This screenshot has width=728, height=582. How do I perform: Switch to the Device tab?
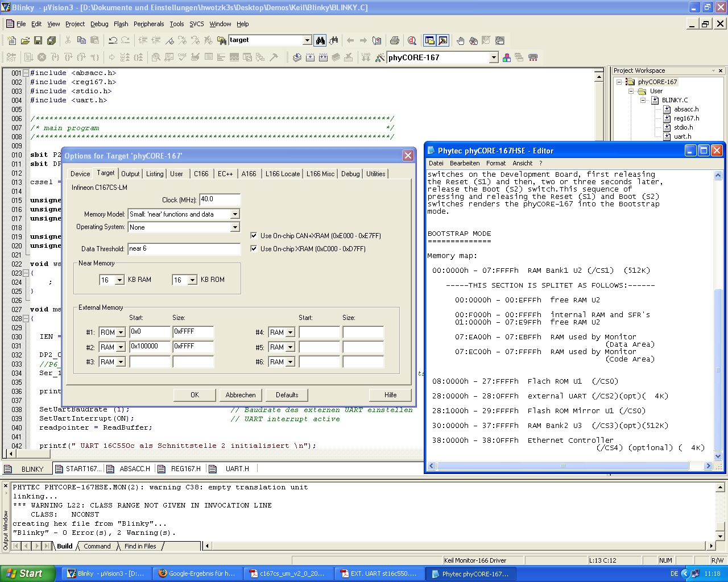(x=80, y=174)
